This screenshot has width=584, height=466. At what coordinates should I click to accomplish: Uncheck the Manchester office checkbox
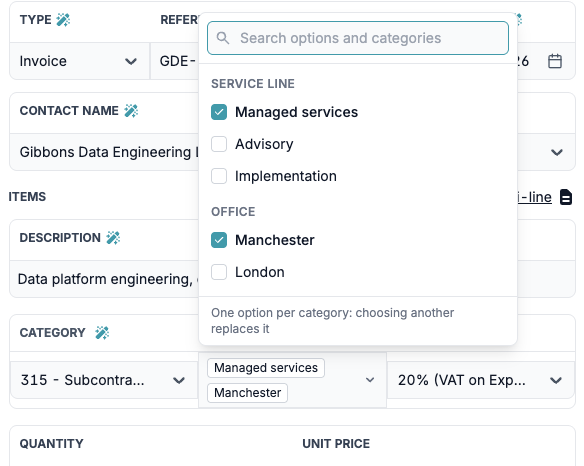pyautogui.click(x=219, y=240)
